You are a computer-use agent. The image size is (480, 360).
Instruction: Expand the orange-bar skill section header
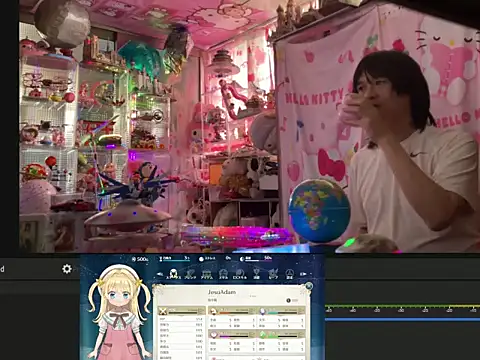click(x=232, y=311)
